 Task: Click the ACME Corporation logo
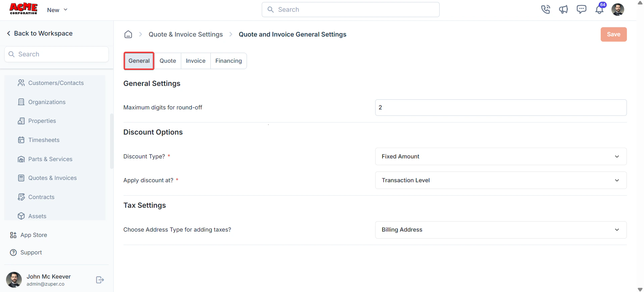click(23, 9)
